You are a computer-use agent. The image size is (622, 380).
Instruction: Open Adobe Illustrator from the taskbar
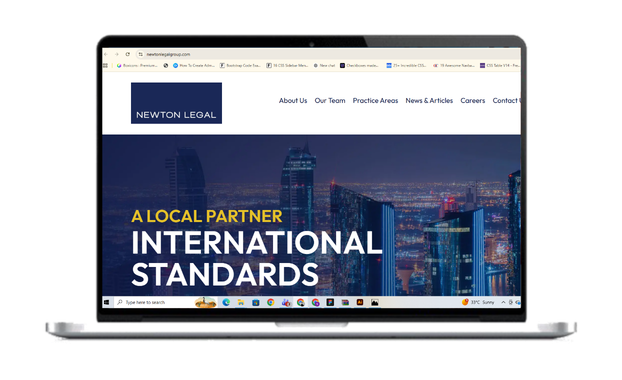[360, 302]
